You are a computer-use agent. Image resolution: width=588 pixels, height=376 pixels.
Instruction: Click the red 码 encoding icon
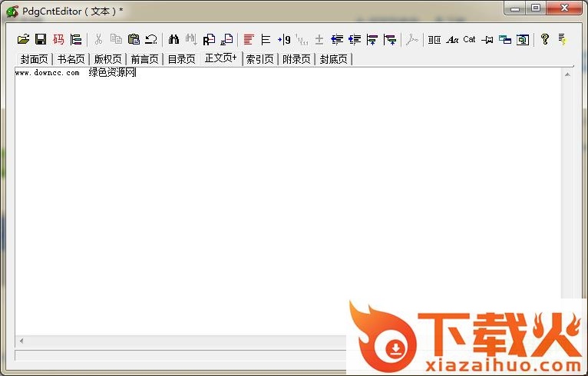click(58, 39)
